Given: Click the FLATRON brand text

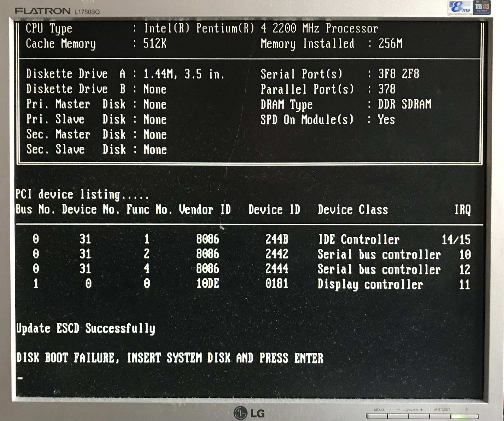Looking at the screenshot, I should pyautogui.click(x=43, y=11).
